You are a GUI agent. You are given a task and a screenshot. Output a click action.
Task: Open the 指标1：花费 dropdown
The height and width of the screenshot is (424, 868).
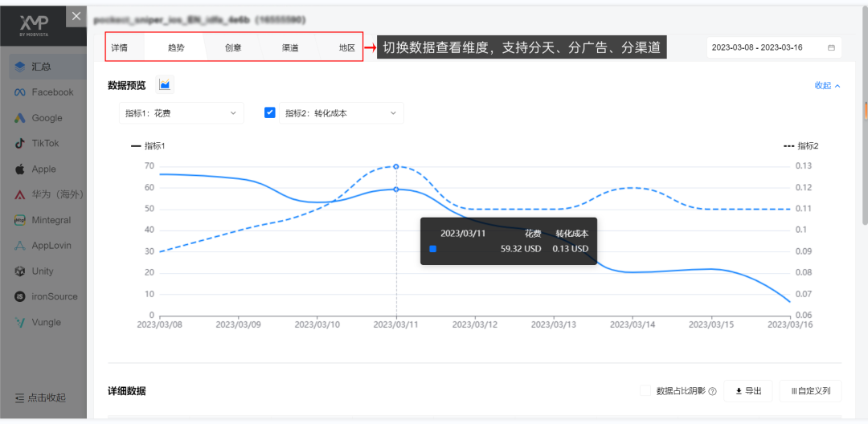(x=181, y=112)
